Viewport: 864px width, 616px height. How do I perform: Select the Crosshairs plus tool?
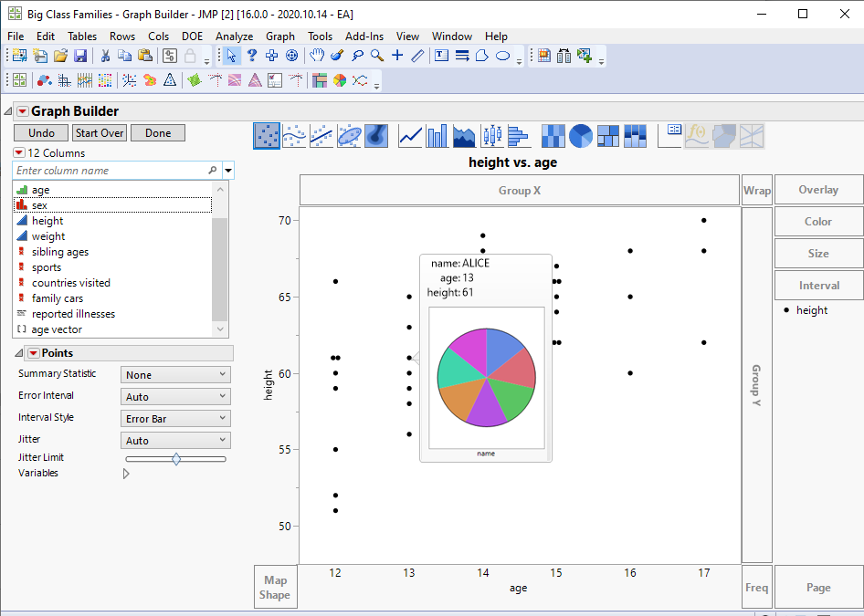397,56
